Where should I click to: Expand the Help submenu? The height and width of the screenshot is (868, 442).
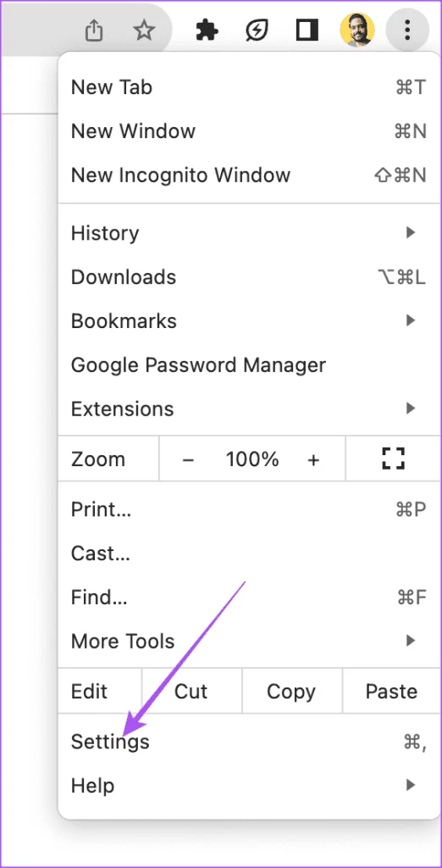pyautogui.click(x=249, y=785)
